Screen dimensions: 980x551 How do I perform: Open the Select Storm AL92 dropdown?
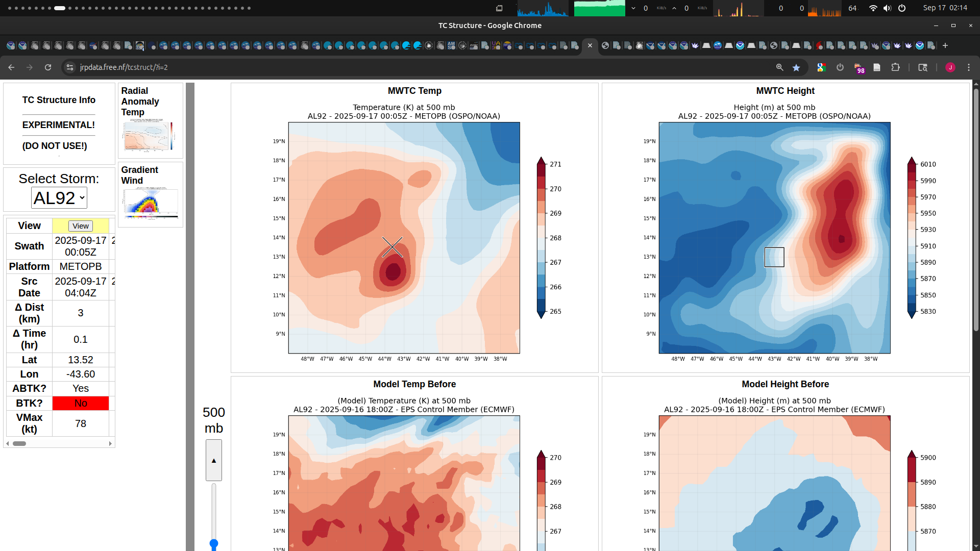point(59,198)
